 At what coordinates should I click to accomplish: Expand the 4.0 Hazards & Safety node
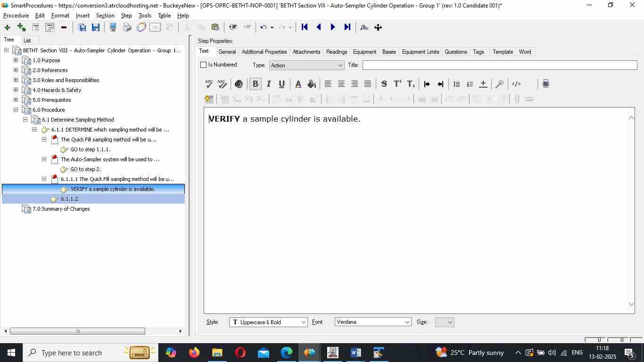point(16,90)
